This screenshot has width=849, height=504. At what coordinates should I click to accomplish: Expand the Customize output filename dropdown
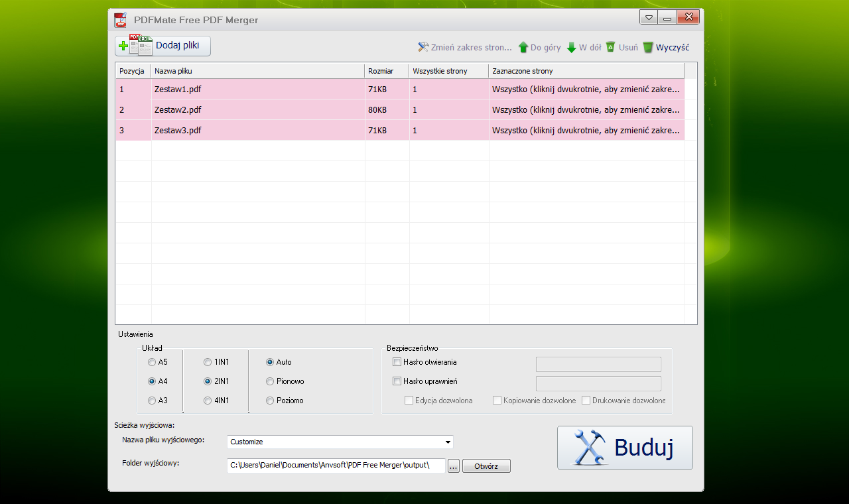coord(448,442)
